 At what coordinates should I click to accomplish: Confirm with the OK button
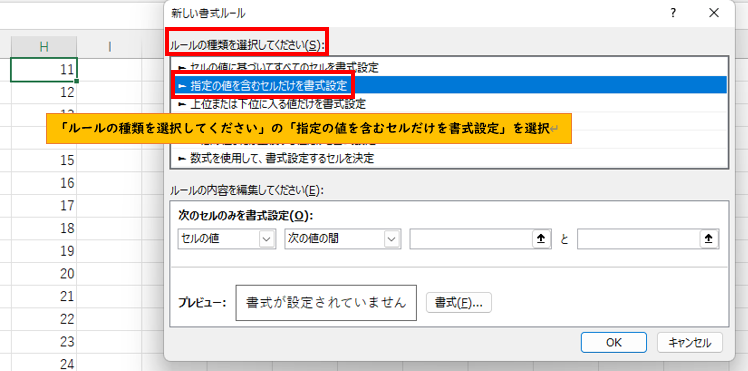(613, 342)
